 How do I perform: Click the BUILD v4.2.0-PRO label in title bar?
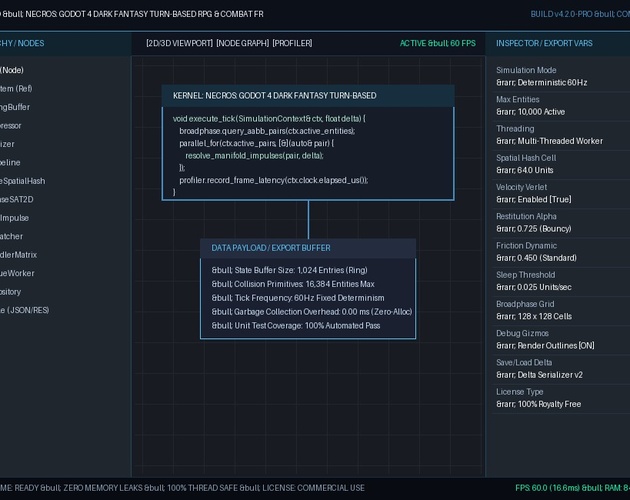pos(561,14)
